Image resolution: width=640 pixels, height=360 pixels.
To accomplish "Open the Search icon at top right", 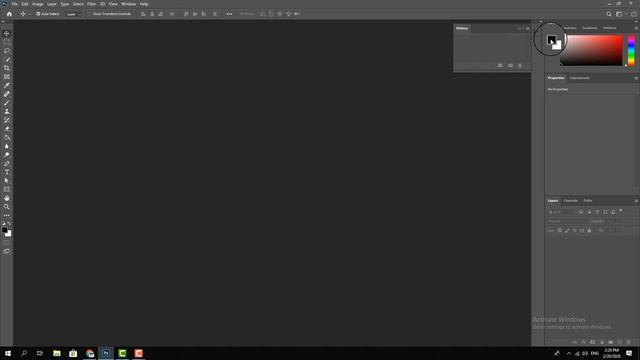I will click(x=609, y=14).
